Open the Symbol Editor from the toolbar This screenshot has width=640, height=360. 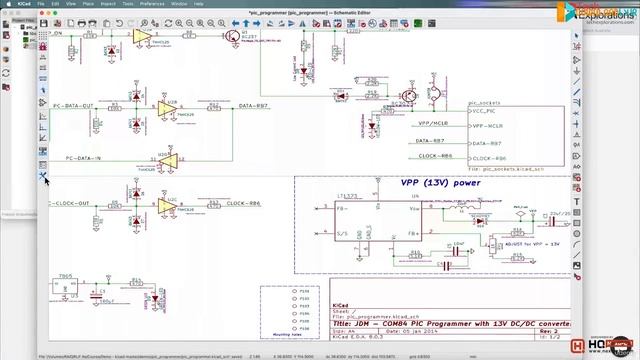[316, 23]
